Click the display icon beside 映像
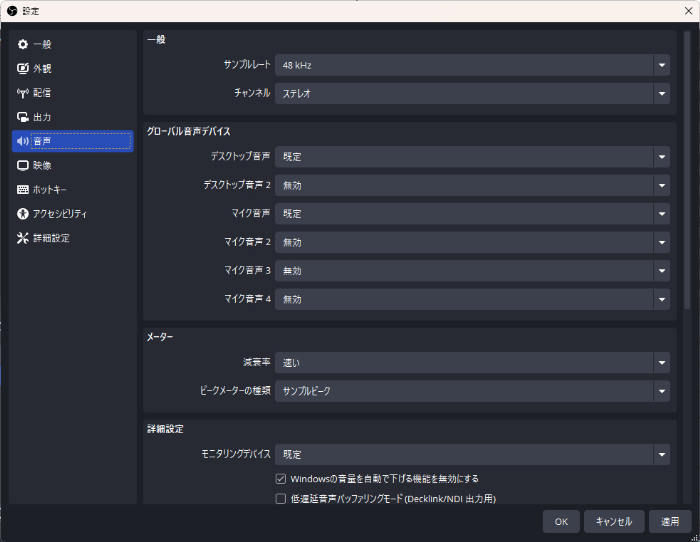This screenshot has height=542, width=700. pos(23,165)
